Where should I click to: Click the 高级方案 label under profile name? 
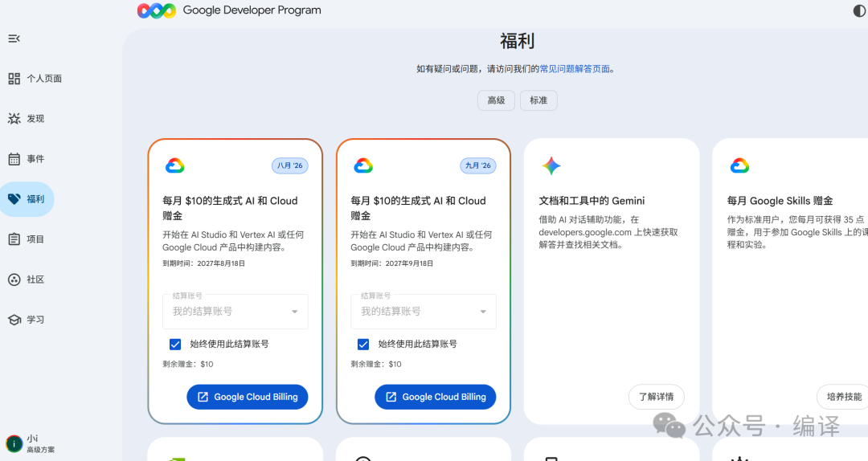tap(41, 450)
